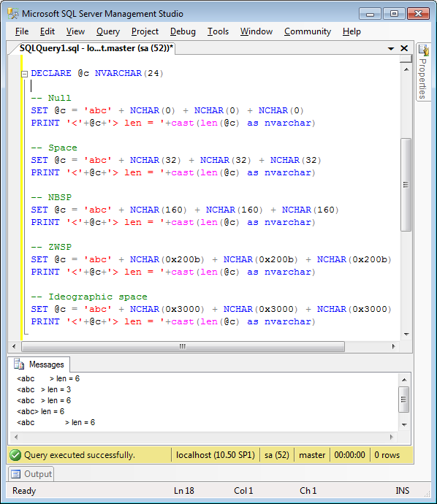Click the Properties panel icon
Screen dimensions: 437x504
coord(423,50)
